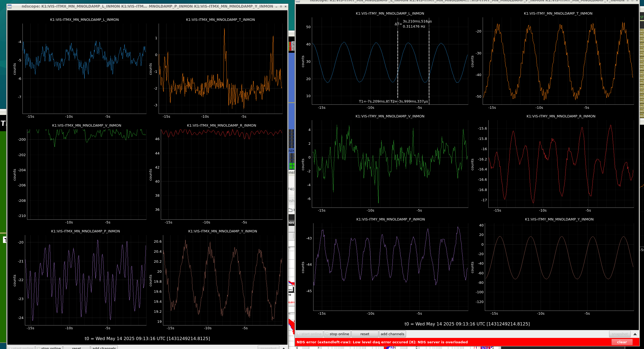Click the T2=-3s,999ms,337µs cursor label
644x349 pixels.
pos(409,101)
